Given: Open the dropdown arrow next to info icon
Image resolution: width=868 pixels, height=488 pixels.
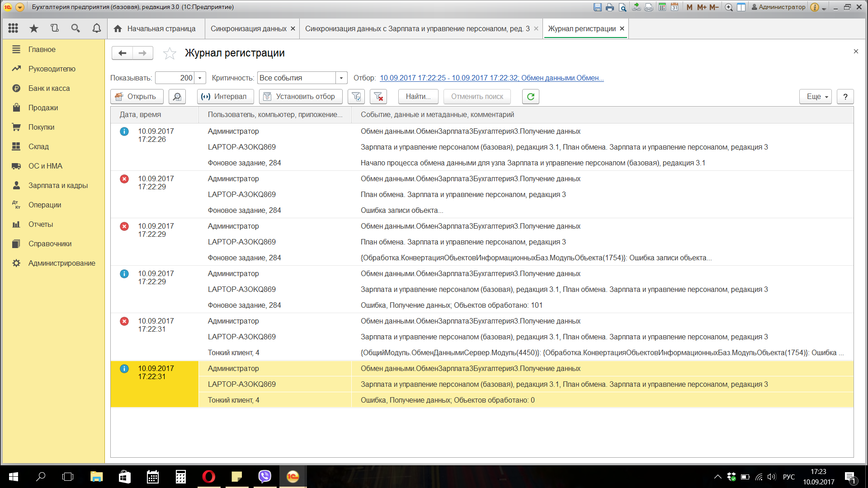Looking at the screenshot, I should tap(824, 8).
